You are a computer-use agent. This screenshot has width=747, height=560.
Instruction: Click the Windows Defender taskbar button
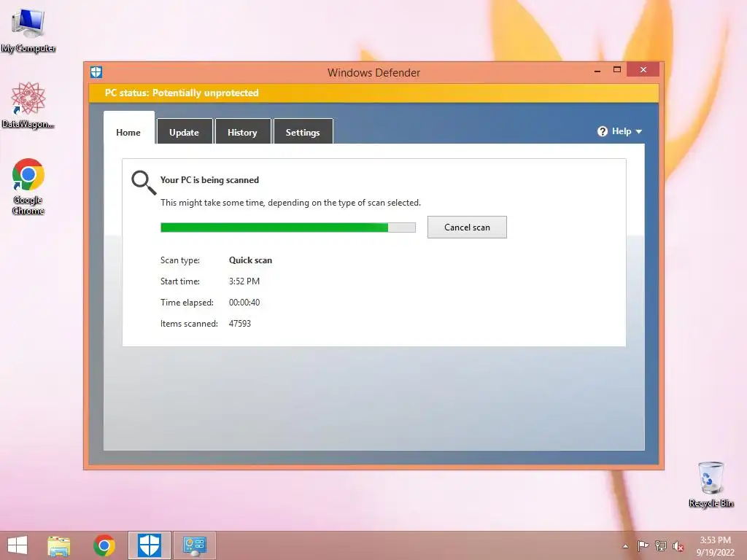(x=149, y=545)
